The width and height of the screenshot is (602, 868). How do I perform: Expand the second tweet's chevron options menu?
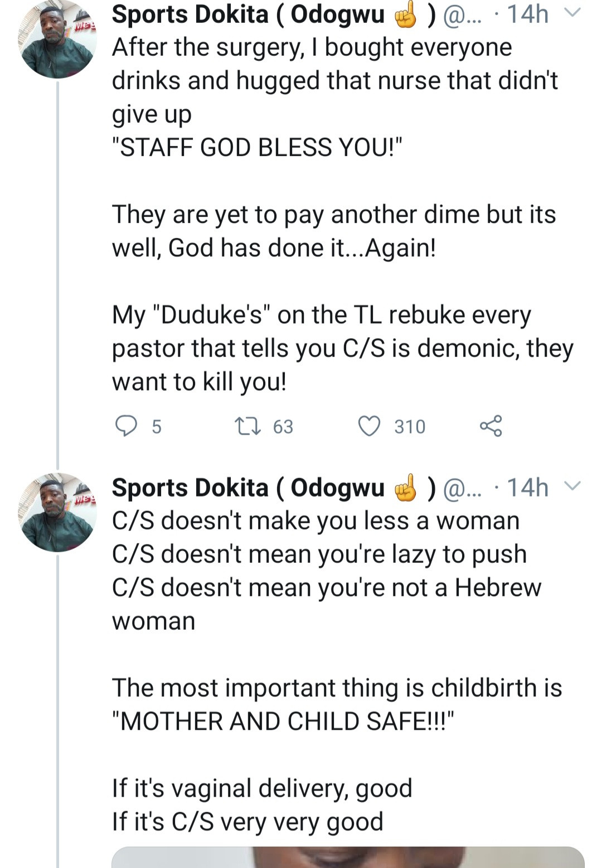pyautogui.click(x=573, y=485)
